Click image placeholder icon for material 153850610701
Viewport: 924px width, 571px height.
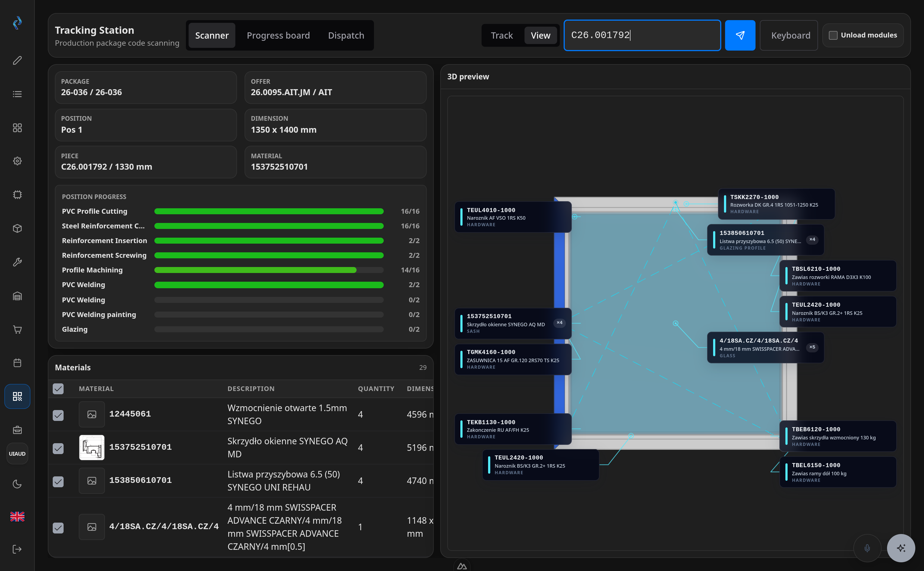[x=92, y=481]
